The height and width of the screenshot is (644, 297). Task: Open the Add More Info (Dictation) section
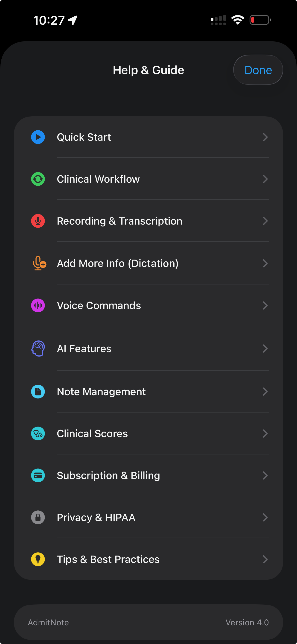click(x=117, y=263)
